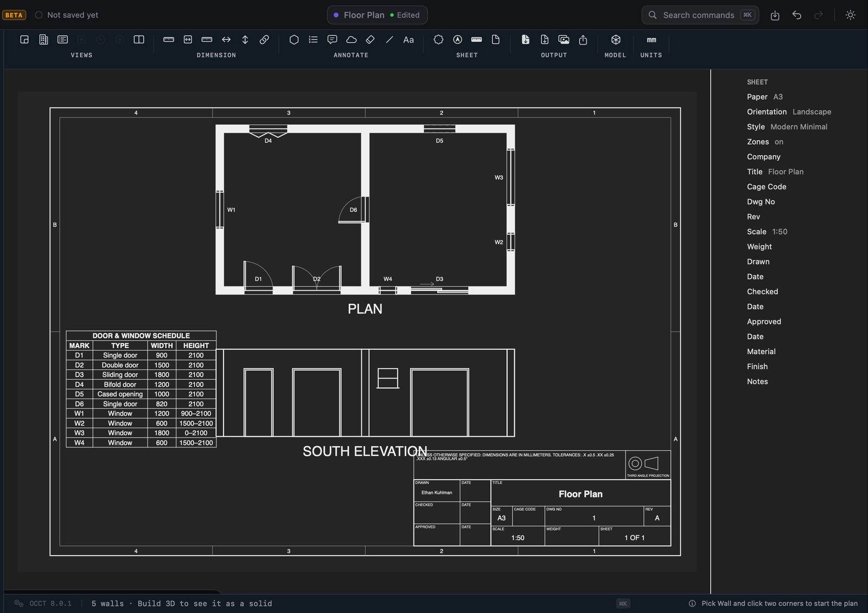Select the Floor Plan document tab
The height and width of the screenshot is (613, 868).
point(377,15)
